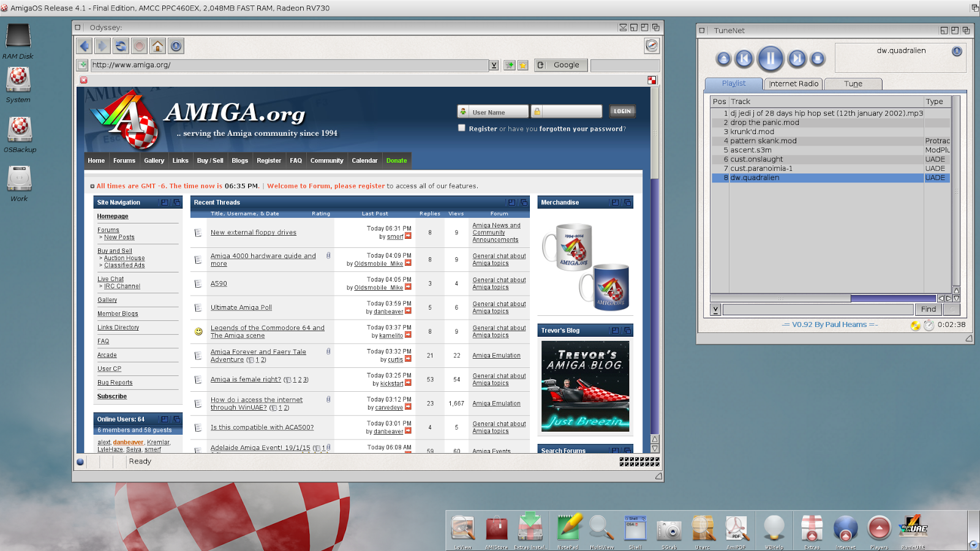The image size is (980, 551).
Task: Switch to the Internet Radio tab
Action: pyautogui.click(x=794, y=84)
